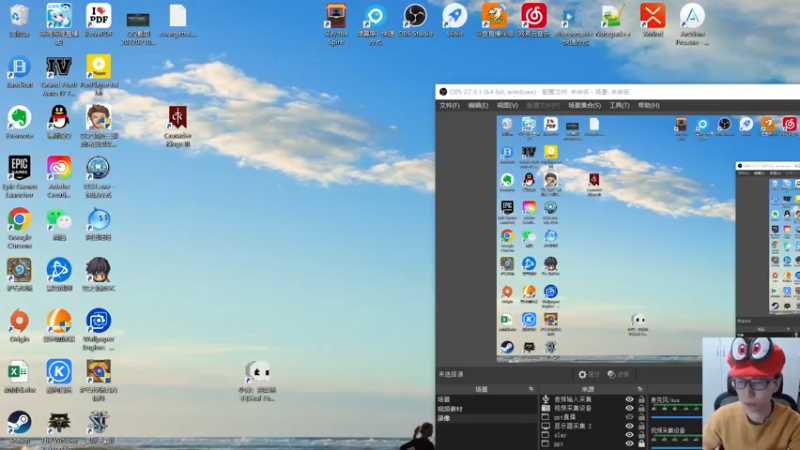Adjust the 视频采集设备 volume slider
Image resolution: width=800 pixels, height=450 pixels.
[x=676, y=447]
